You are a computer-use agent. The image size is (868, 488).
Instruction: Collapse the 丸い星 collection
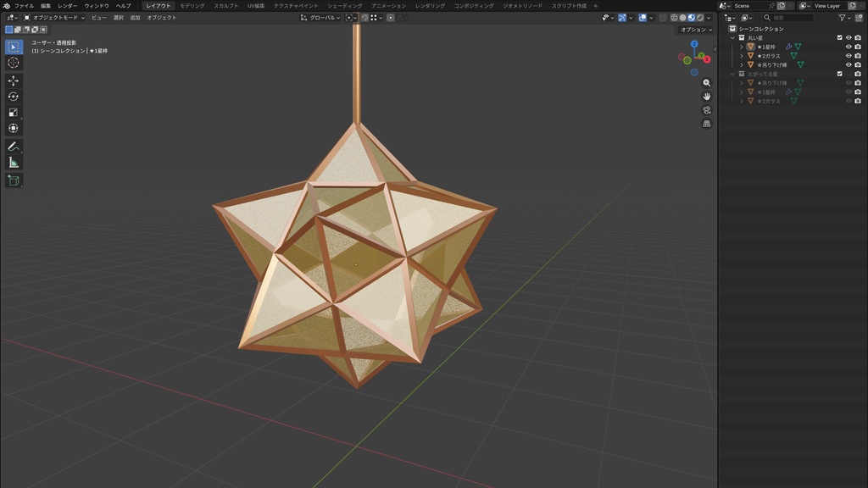click(x=733, y=37)
